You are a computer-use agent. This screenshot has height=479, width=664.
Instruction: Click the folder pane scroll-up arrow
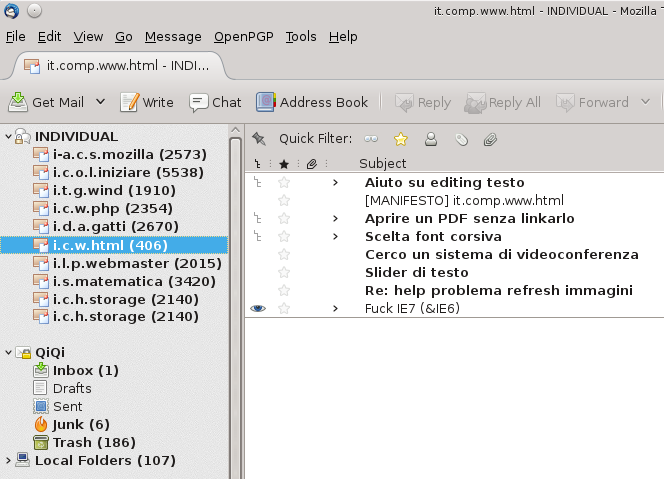tap(235, 130)
